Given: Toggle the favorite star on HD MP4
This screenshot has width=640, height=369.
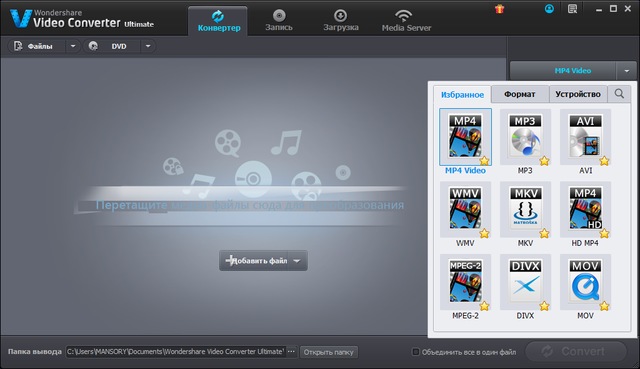Looking at the screenshot, I should point(604,233).
